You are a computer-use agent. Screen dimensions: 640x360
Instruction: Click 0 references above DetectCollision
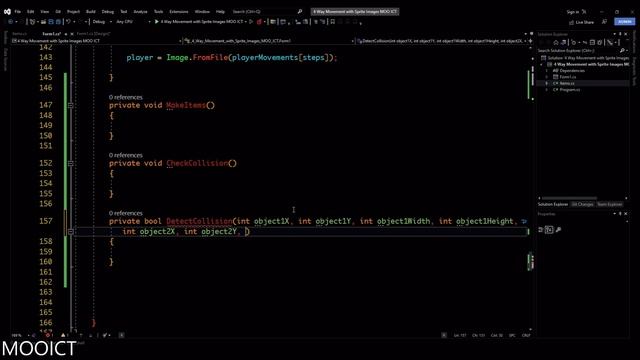pos(126,213)
